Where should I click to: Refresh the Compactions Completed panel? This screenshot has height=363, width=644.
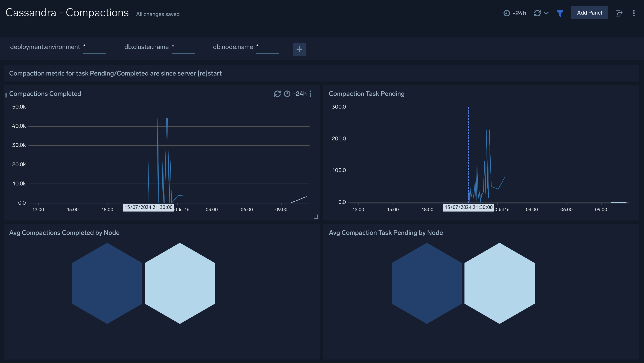pos(277,94)
